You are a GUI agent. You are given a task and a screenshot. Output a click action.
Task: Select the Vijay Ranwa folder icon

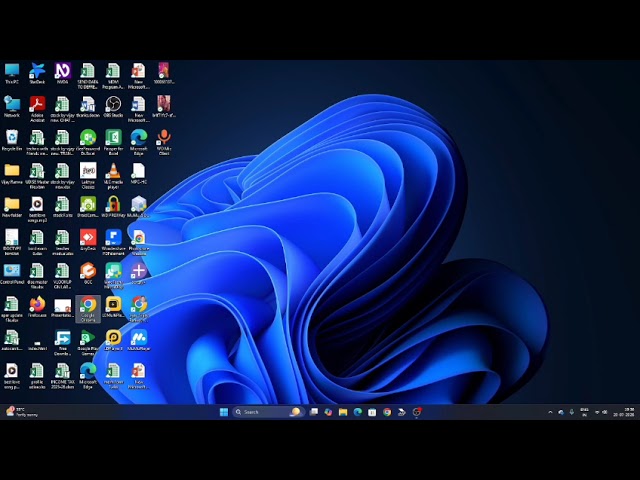click(12, 173)
